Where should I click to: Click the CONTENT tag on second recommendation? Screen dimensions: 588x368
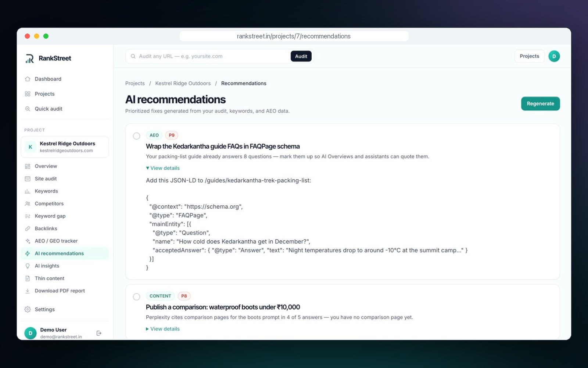coord(160,296)
